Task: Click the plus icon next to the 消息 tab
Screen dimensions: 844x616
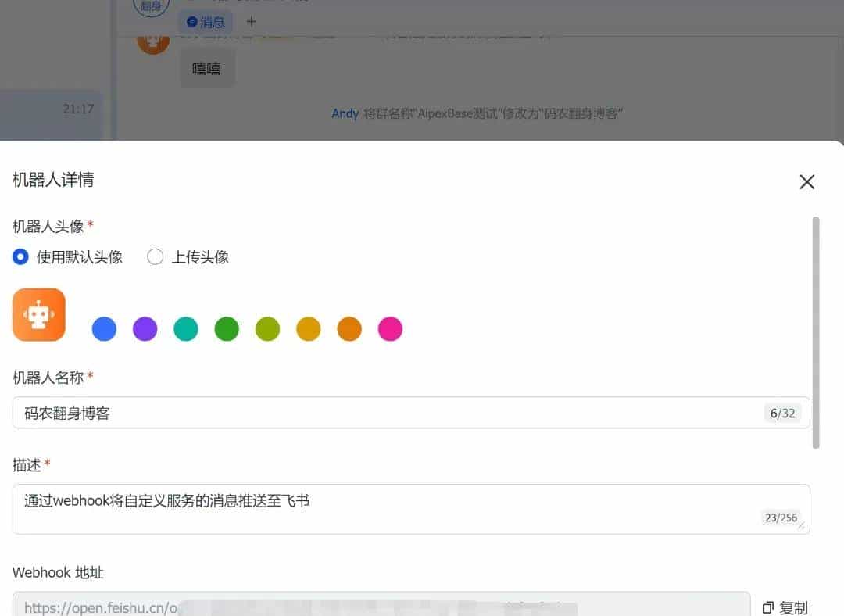Action: (x=252, y=21)
